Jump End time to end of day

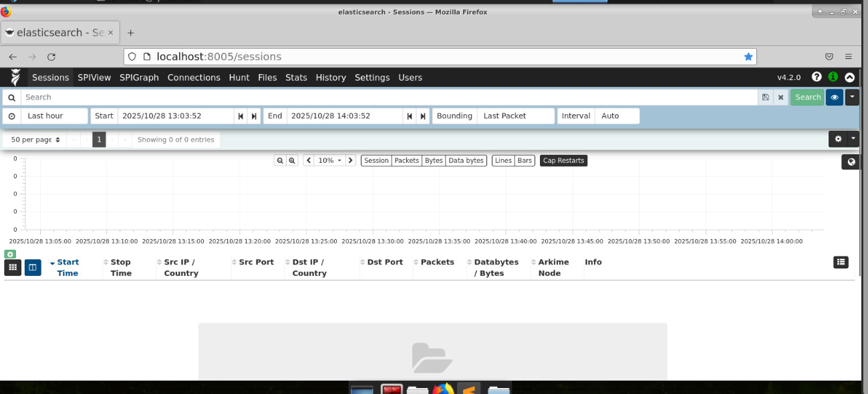click(x=423, y=116)
